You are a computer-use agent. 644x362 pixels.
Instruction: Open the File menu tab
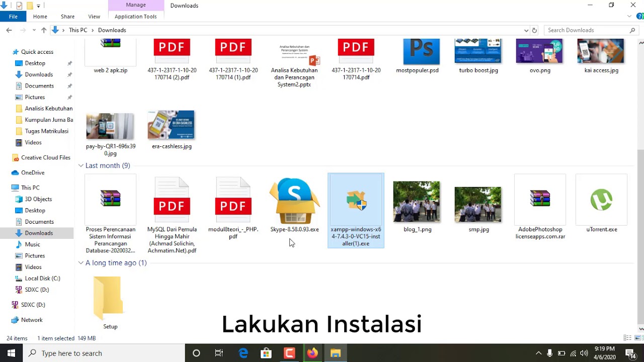pos(13,17)
